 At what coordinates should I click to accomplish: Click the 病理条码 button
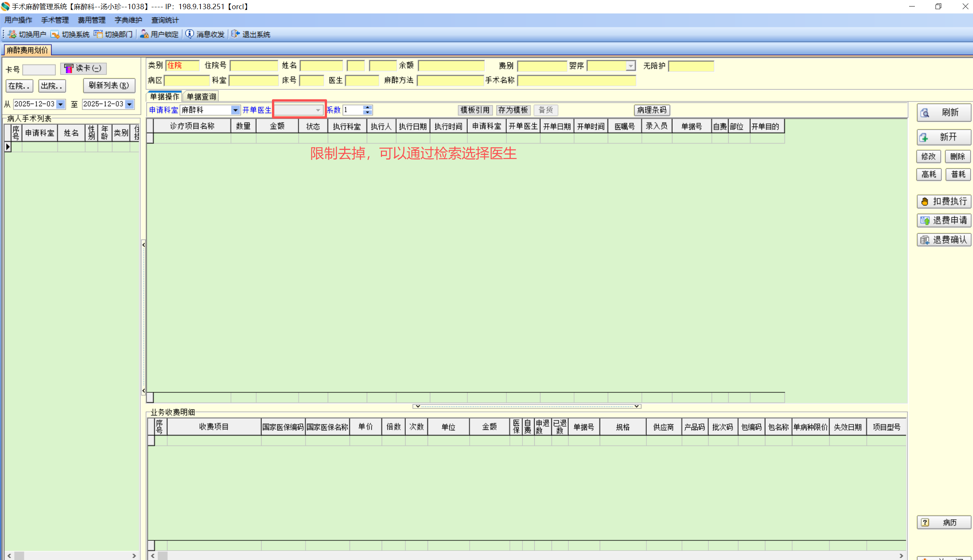651,110
